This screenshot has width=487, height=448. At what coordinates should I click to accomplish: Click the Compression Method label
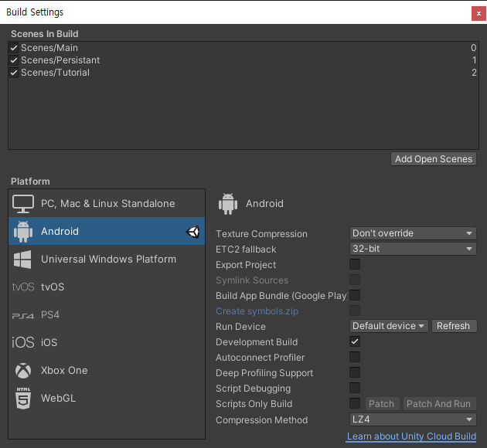pyautogui.click(x=262, y=420)
